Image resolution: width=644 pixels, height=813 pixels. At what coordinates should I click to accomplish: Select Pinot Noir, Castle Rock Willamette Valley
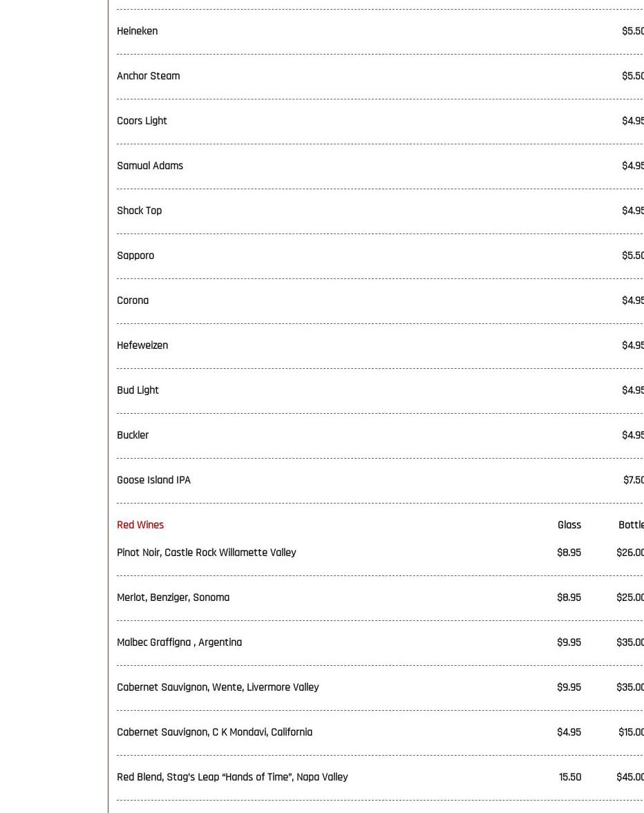(207, 553)
